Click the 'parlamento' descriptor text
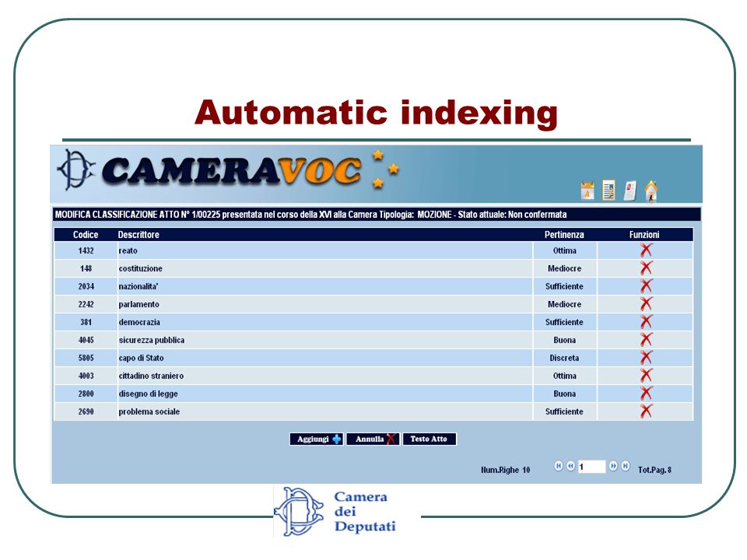Image resolution: width=747 pixels, height=560 pixels. [139, 304]
